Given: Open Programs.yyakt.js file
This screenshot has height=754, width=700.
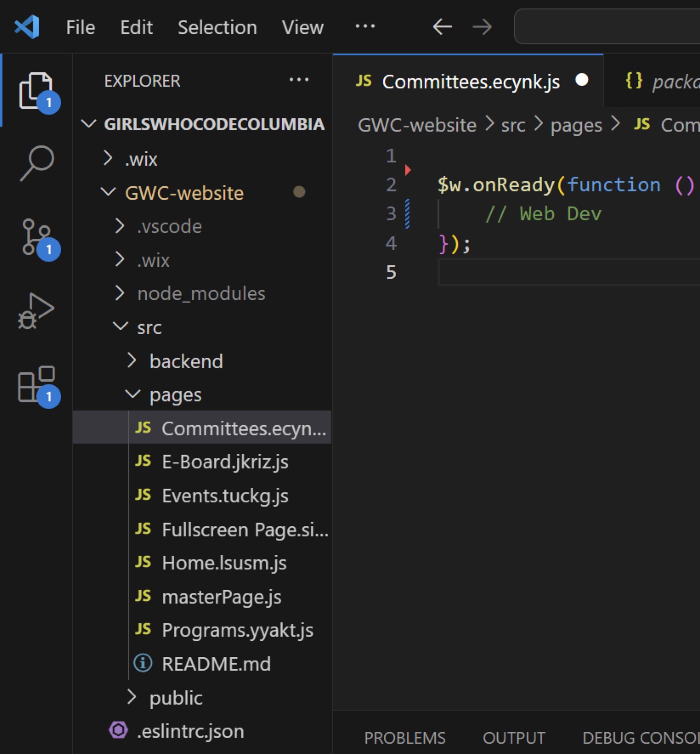Looking at the screenshot, I should tap(203, 630).
